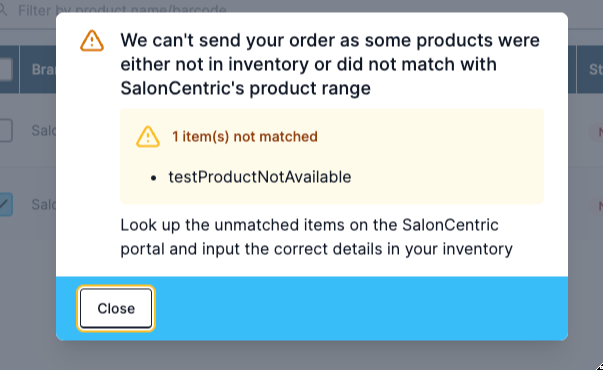Click the magnifier icon in the filter bar

[3, 10]
